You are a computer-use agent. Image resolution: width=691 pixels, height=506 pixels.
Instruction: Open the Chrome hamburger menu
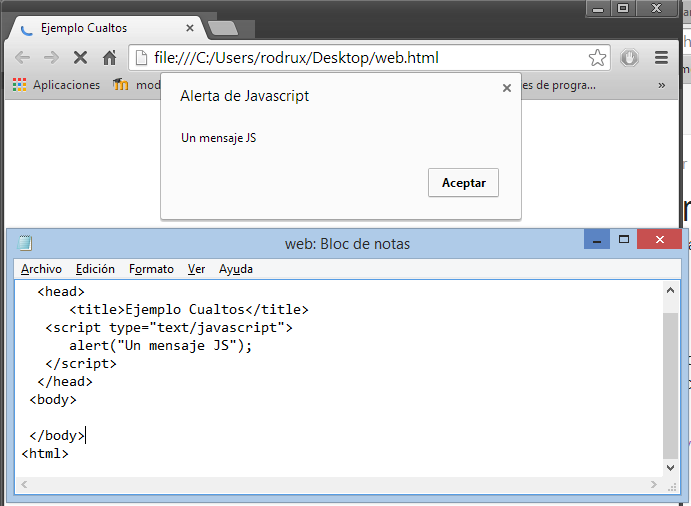tap(661, 58)
